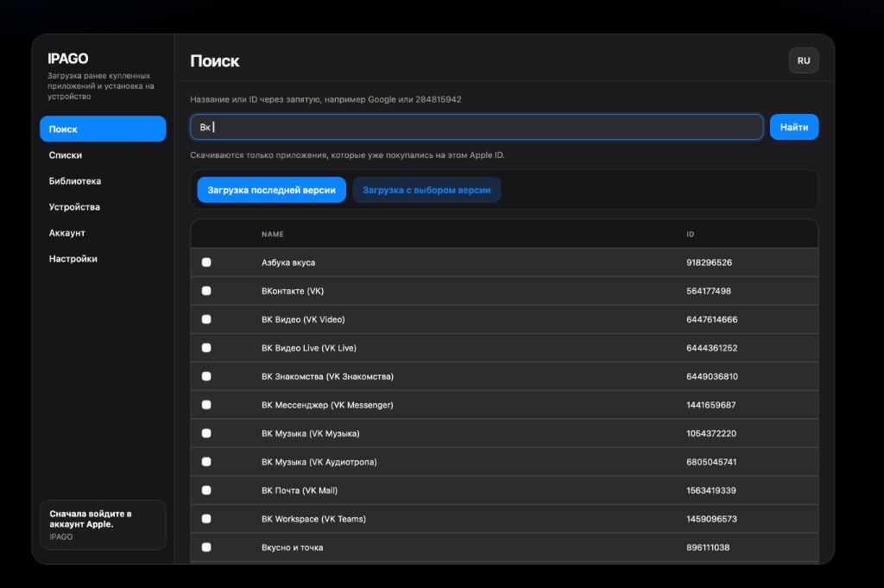Select the ВКонтакте (VK) row checkbox
The image size is (884, 588).
(206, 291)
